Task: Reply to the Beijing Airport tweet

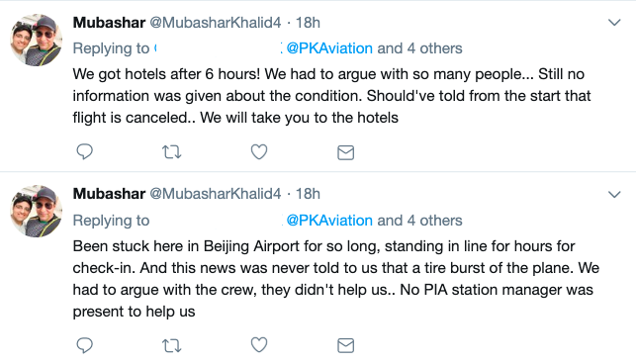Action: point(85,345)
